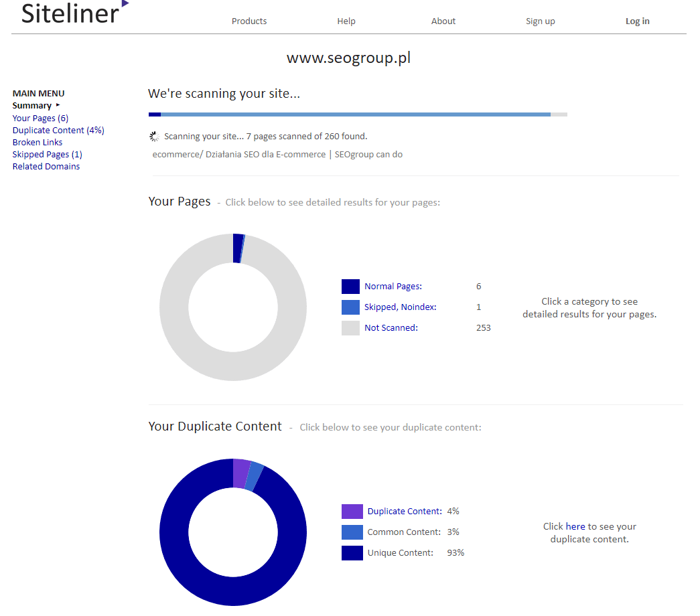Open the Products menu
Image resolution: width=700 pixels, height=616 pixels.
(x=249, y=21)
